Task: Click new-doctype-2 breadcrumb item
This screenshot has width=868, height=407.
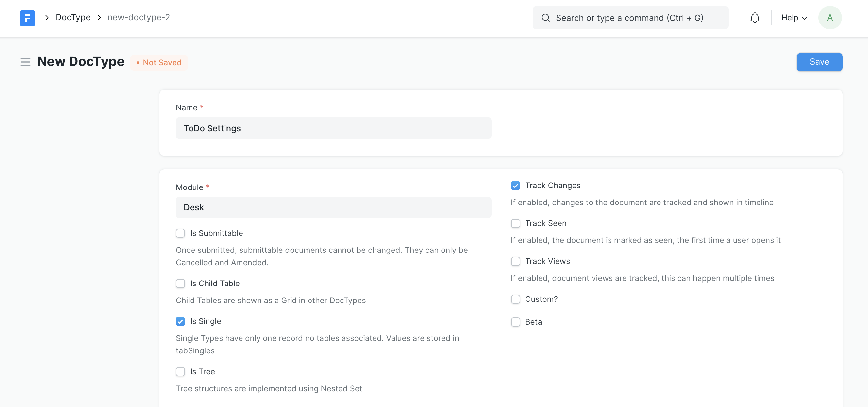Action: (139, 18)
